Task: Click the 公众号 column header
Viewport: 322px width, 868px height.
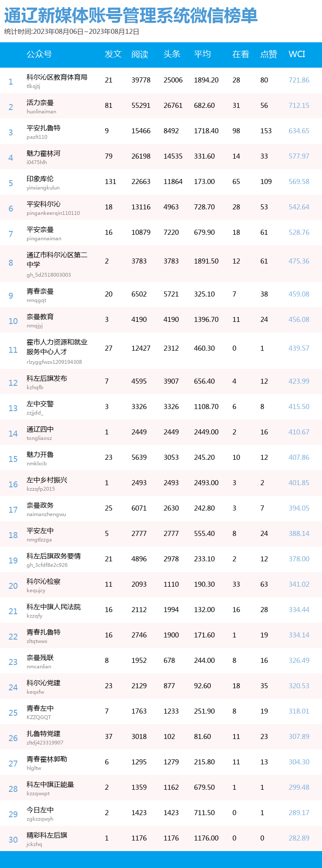Action: (x=39, y=54)
